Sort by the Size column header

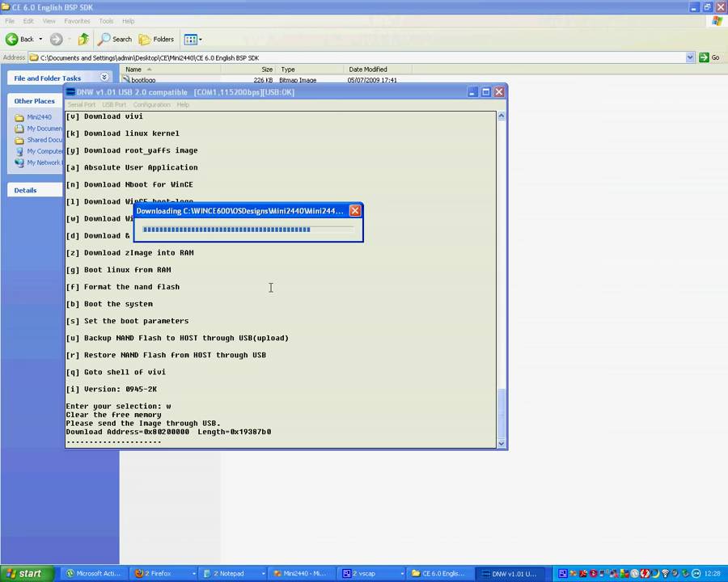248,70
